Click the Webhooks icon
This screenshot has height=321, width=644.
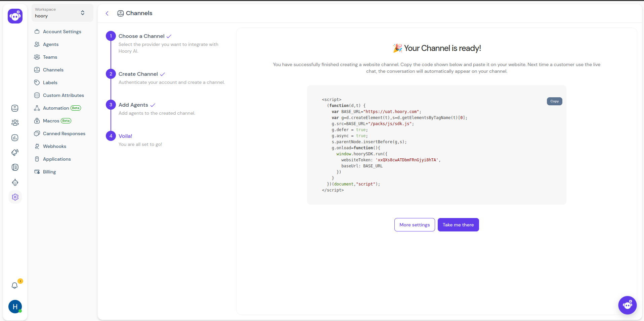click(37, 146)
